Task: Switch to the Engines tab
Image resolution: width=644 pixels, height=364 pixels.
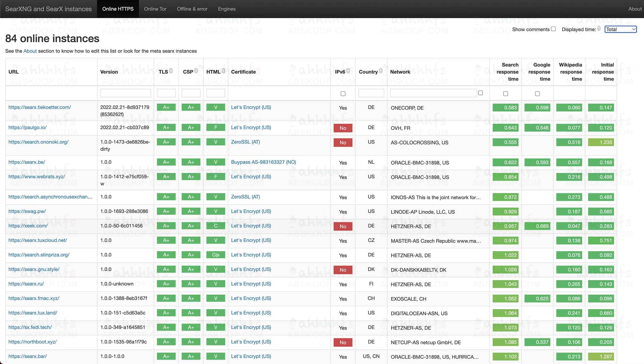Action: tap(226, 9)
